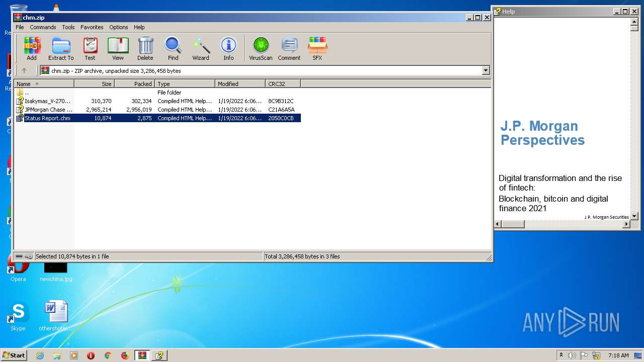This screenshot has width=644, height=362.
Task: Run VirusScan toolbar icon
Action: (x=261, y=49)
